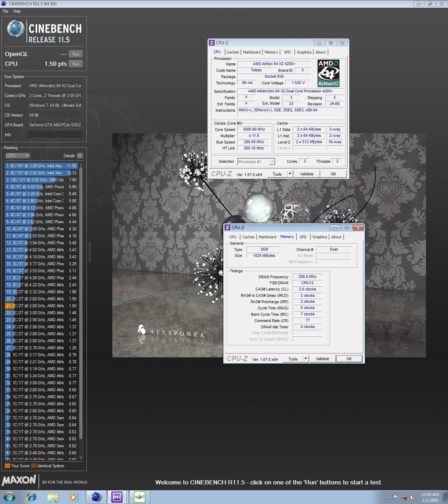
Task: Open the Help menu
Action: pyautogui.click(x=17, y=11)
